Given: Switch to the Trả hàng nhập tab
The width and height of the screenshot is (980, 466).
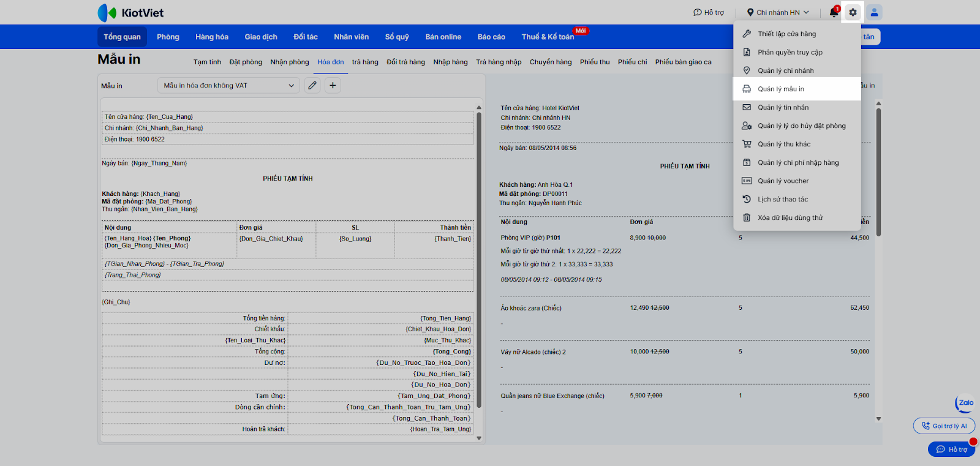Looking at the screenshot, I should coord(499,62).
